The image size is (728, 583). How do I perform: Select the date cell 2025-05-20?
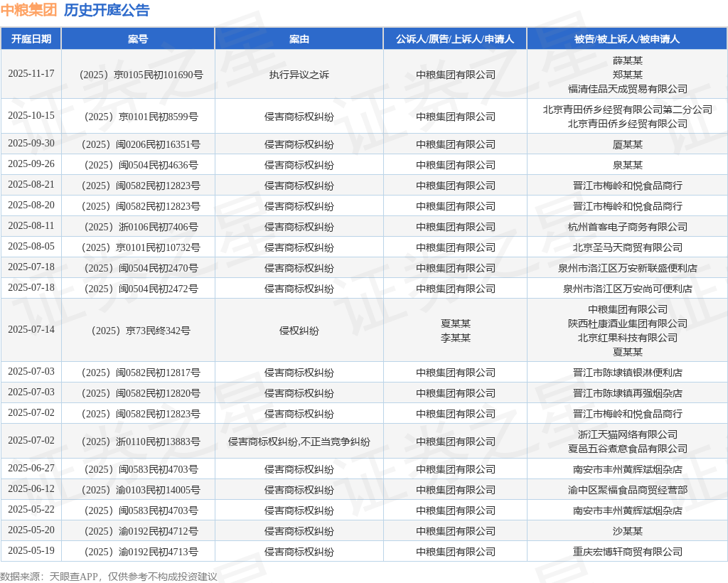31,530
